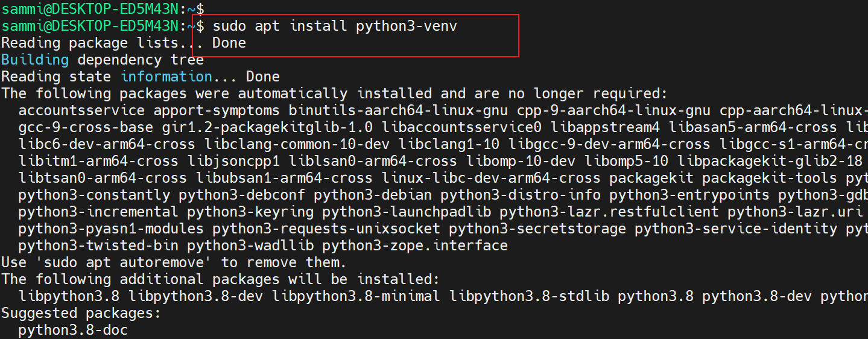868x339 pixels.
Task: Click 'libpython3.8-minimal' package name
Action: point(356,296)
